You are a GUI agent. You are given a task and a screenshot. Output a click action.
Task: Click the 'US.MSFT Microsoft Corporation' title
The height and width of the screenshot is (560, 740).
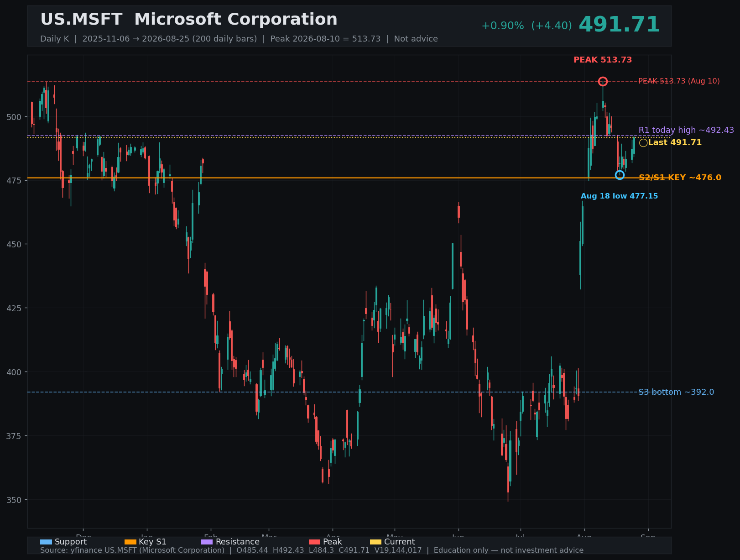point(189,20)
